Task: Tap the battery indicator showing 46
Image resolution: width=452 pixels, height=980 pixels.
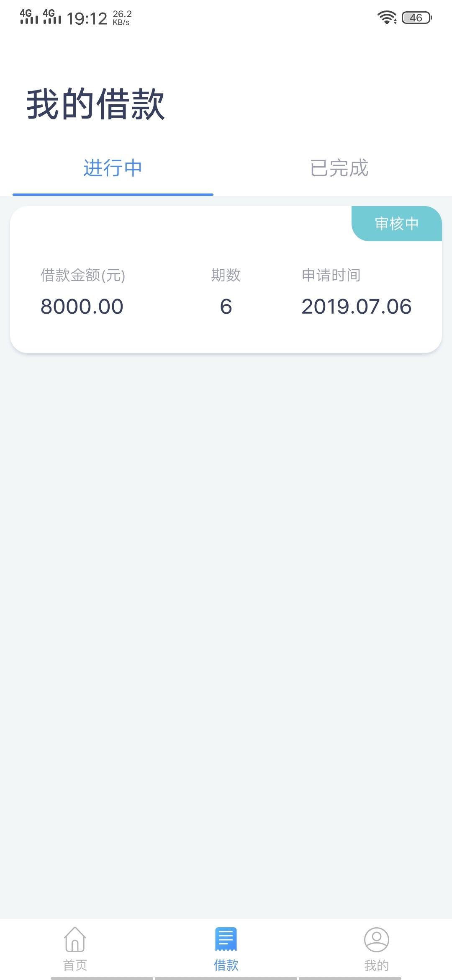Action: 416,18
